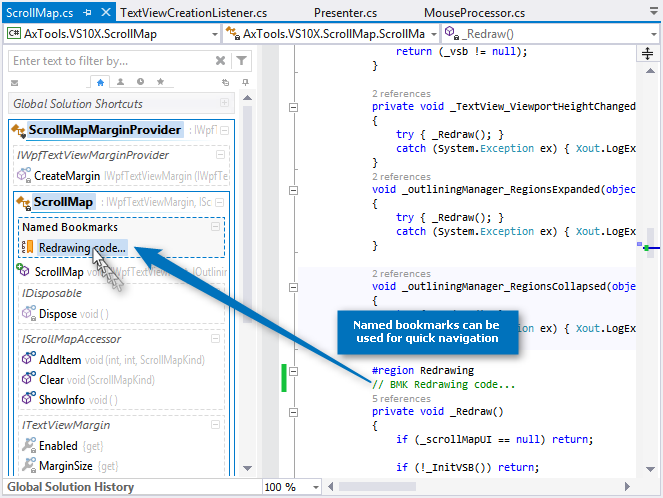Viewport: 663px width, 498px height.
Task: Collapse #region Redrawing outline
Action: pyautogui.click(x=293, y=371)
